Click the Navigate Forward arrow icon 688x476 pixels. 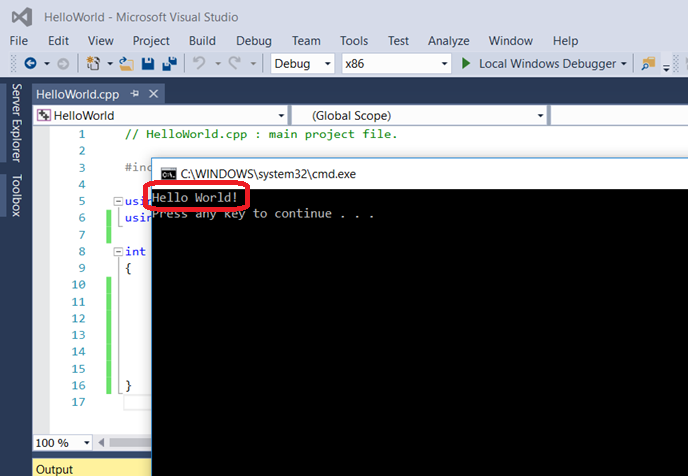(63, 64)
